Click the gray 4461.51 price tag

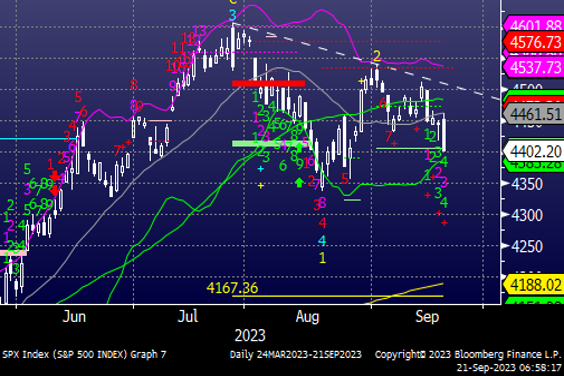[533, 115]
